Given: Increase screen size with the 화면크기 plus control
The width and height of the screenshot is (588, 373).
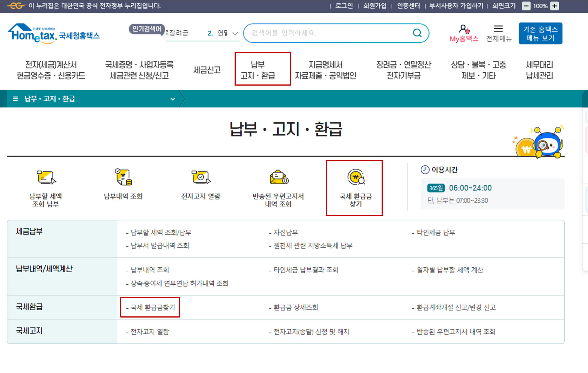Looking at the screenshot, I should point(555,6).
